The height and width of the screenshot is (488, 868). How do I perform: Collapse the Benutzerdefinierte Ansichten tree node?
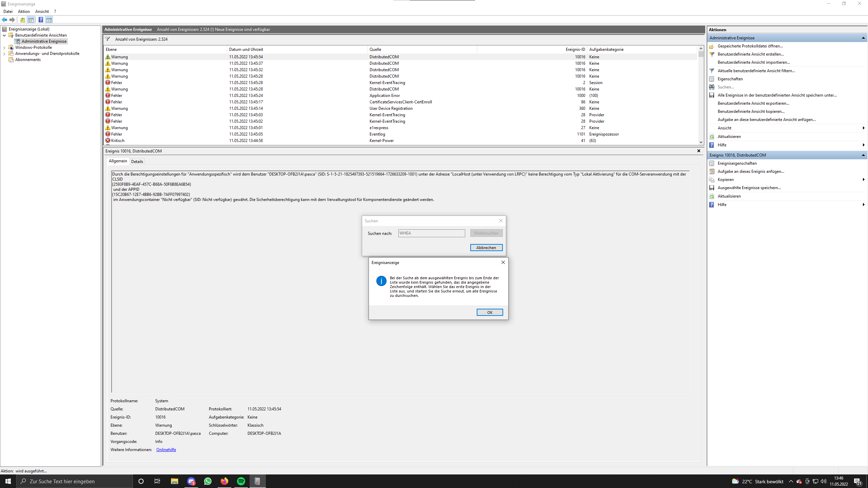click(4, 35)
